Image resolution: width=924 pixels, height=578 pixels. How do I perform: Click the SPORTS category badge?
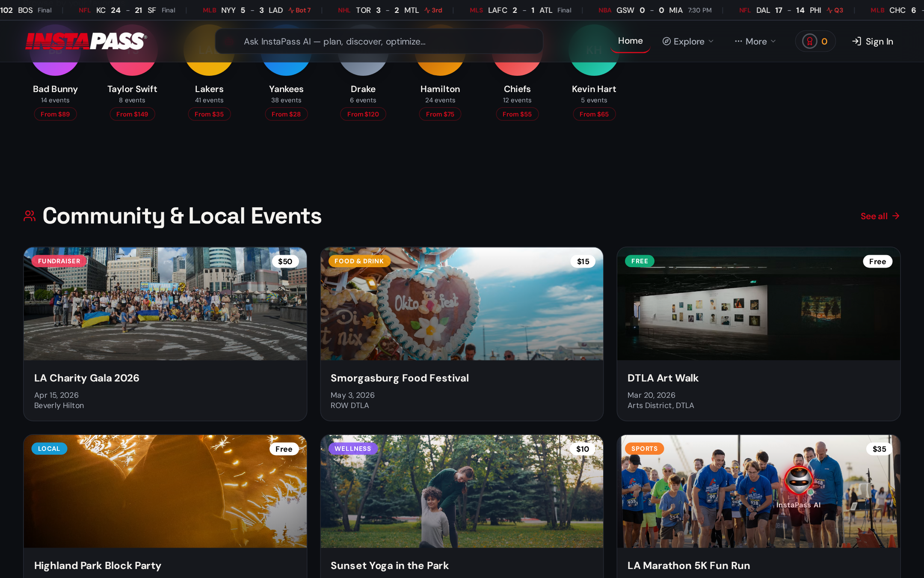(x=644, y=449)
